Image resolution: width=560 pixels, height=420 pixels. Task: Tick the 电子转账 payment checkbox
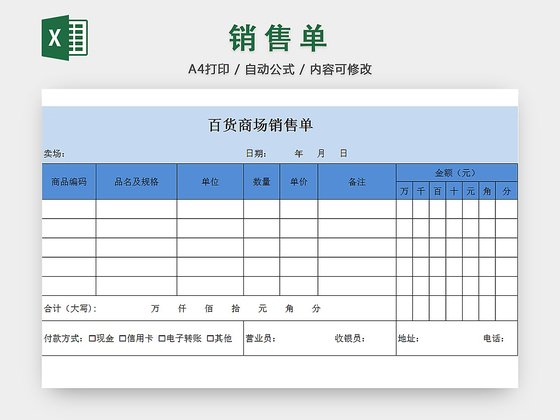161,338
